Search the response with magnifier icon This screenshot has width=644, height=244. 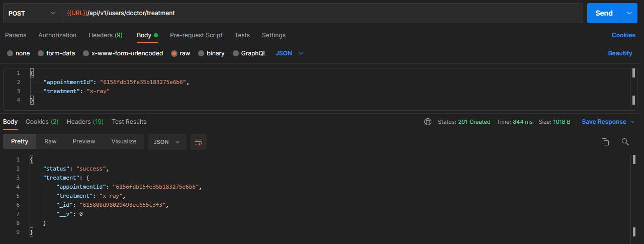pyautogui.click(x=625, y=142)
